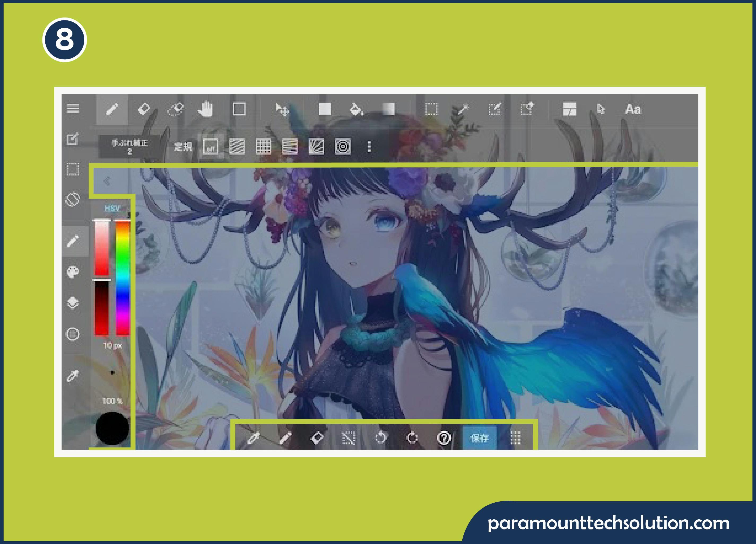Select the Select Eraser tool
This screenshot has width=756, height=544.
coord(527,109)
